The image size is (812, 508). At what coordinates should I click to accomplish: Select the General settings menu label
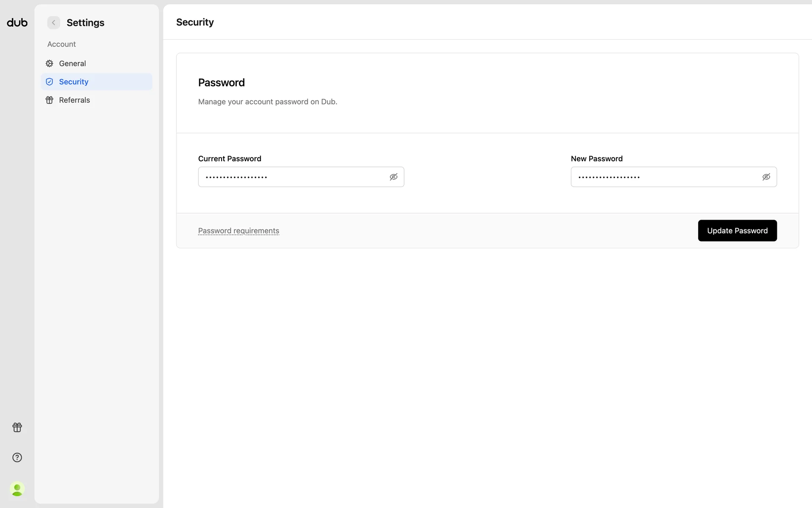click(72, 63)
